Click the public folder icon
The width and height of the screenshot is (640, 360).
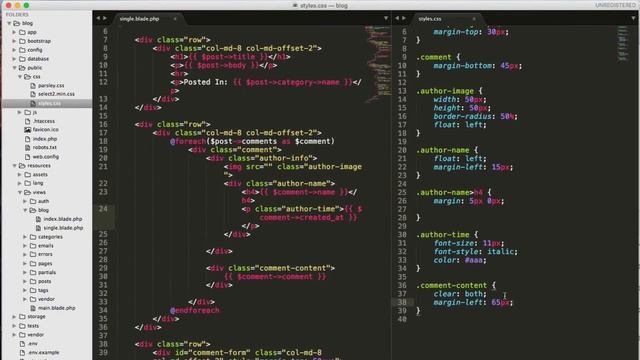tap(22, 68)
